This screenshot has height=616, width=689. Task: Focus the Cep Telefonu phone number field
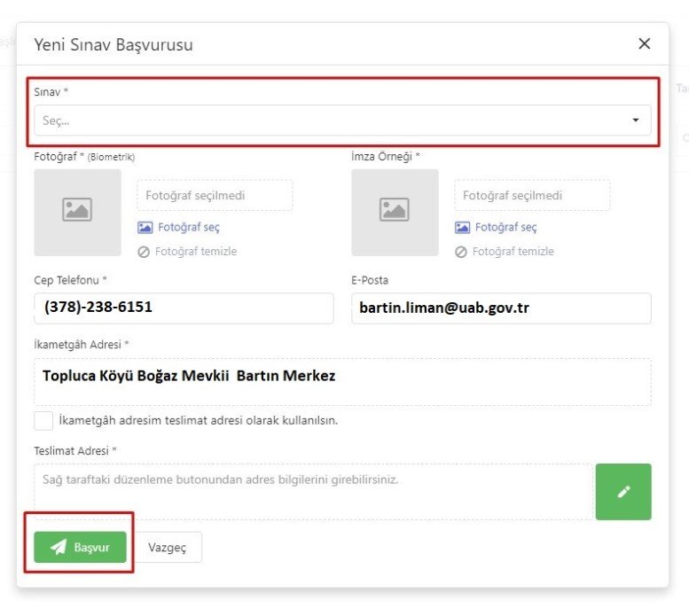184,308
